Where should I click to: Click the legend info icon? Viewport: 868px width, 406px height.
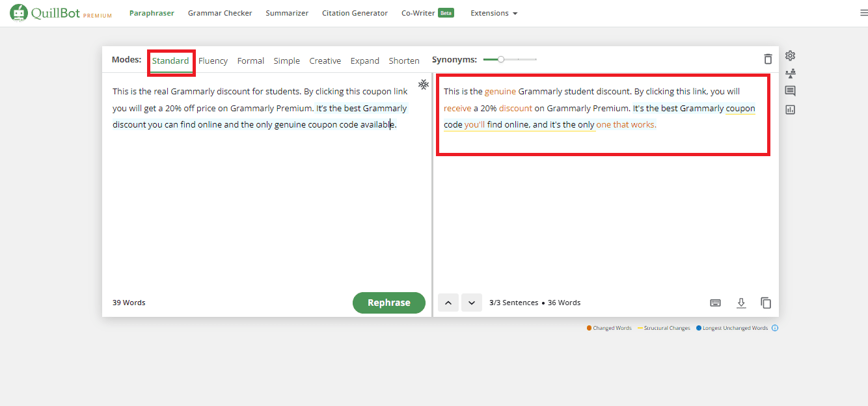[775, 328]
